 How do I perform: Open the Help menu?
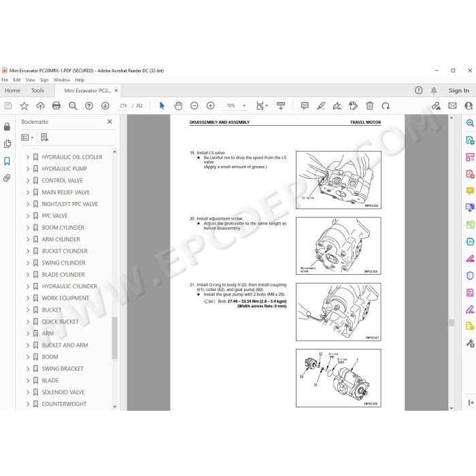click(x=80, y=80)
